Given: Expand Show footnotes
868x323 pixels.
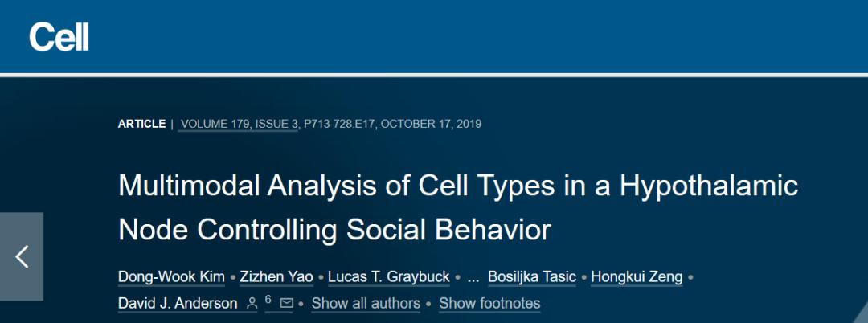Looking at the screenshot, I should 489,303.
